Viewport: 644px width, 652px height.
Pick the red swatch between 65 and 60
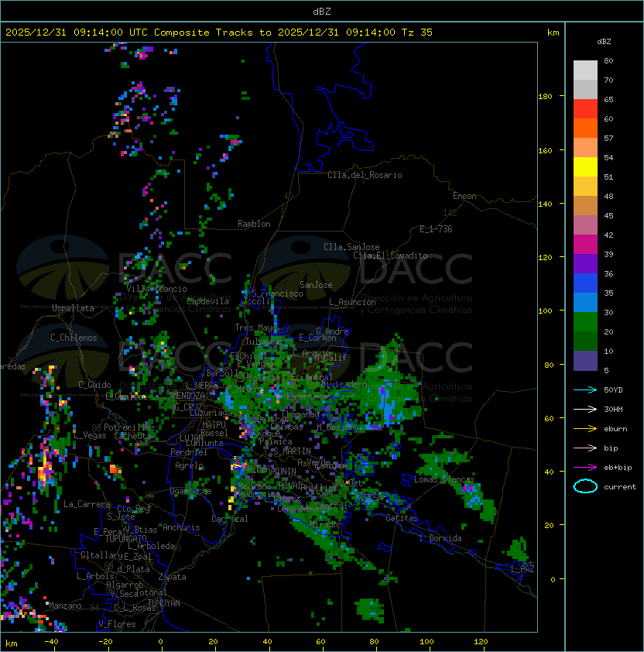585,109
